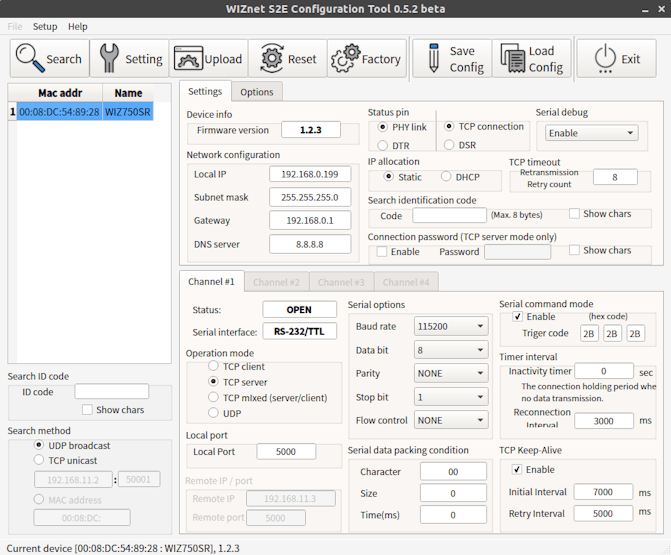Select TCP mixed (server/client) mode
The image size is (671, 555).
click(213, 397)
